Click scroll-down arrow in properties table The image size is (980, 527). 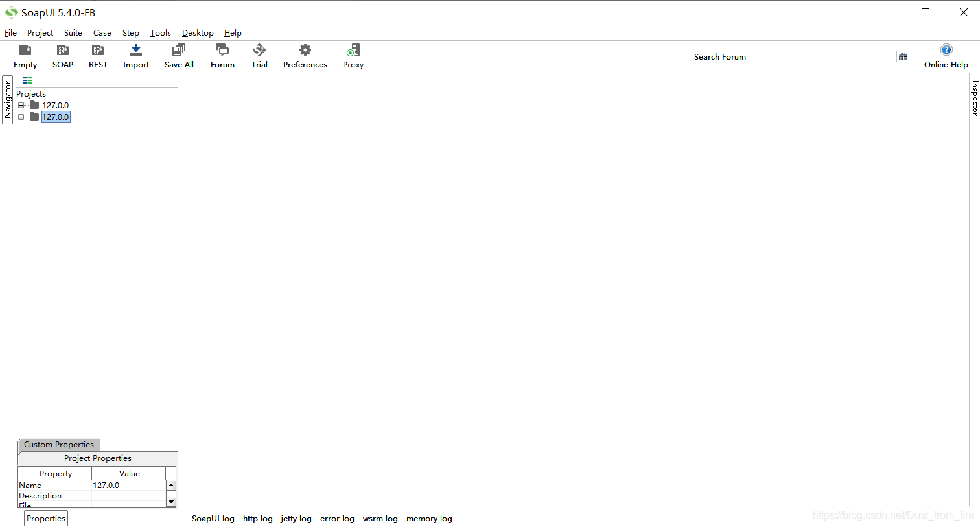(171, 502)
